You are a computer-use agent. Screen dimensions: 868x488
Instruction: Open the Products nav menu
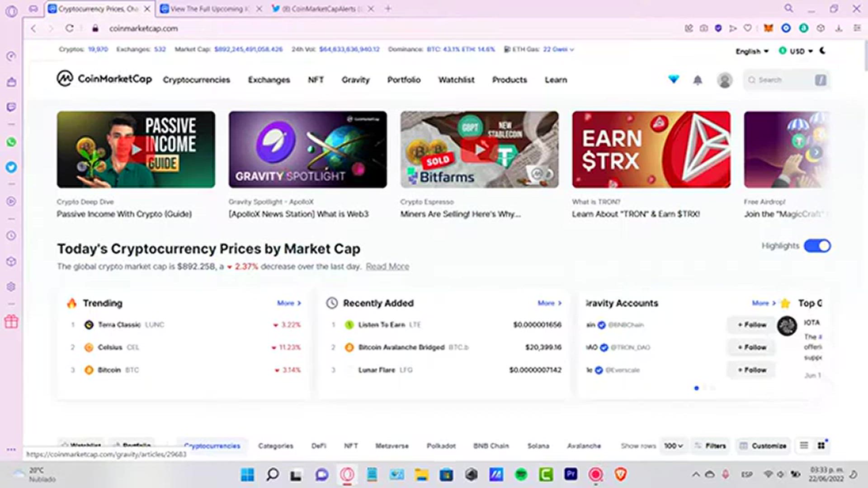click(509, 80)
